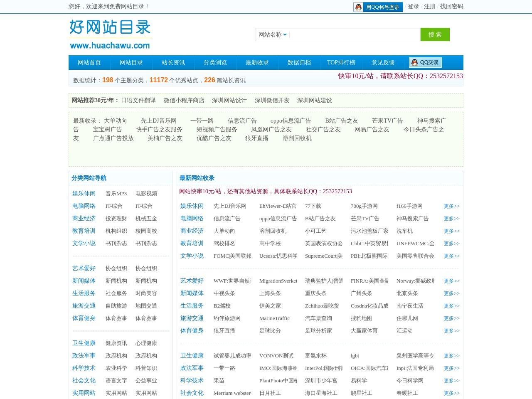Click 更多>> beside the 卫生健康 row
The height and width of the screenshot is (399, 532).
(451, 356)
